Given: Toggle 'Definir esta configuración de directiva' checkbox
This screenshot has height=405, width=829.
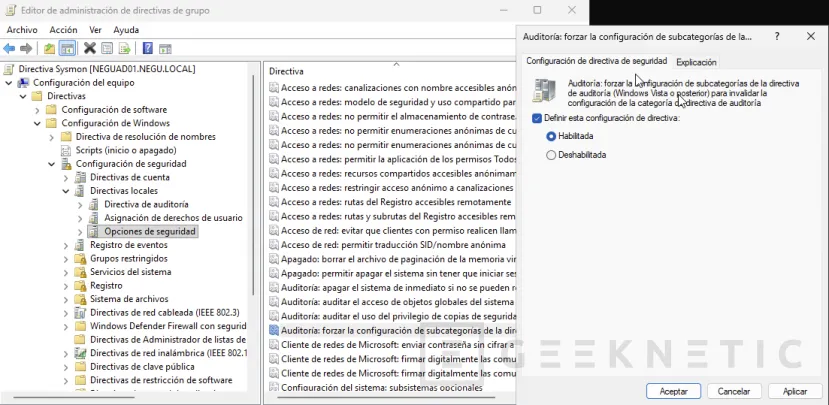Looking at the screenshot, I should tap(537, 118).
